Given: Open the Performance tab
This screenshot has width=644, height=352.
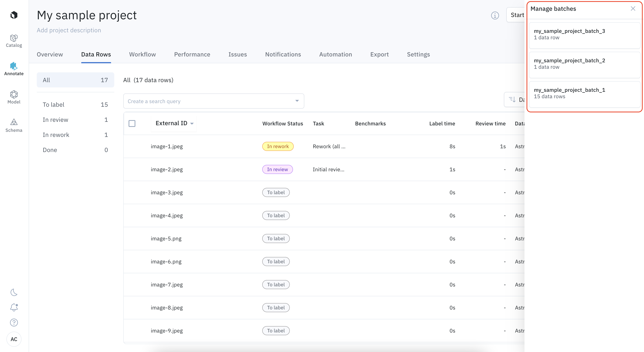Looking at the screenshot, I should [x=192, y=54].
